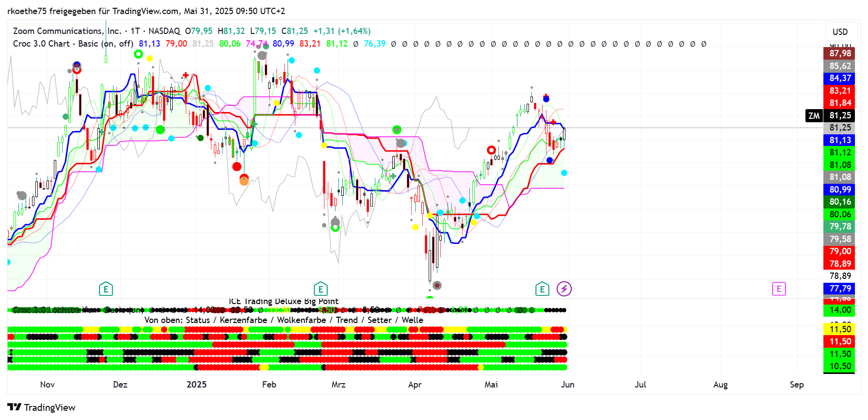The width and height of the screenshot is (868, 420).
Task: Open the earnings marker between Feb and Mrz
Action: (x=321, y=290)
